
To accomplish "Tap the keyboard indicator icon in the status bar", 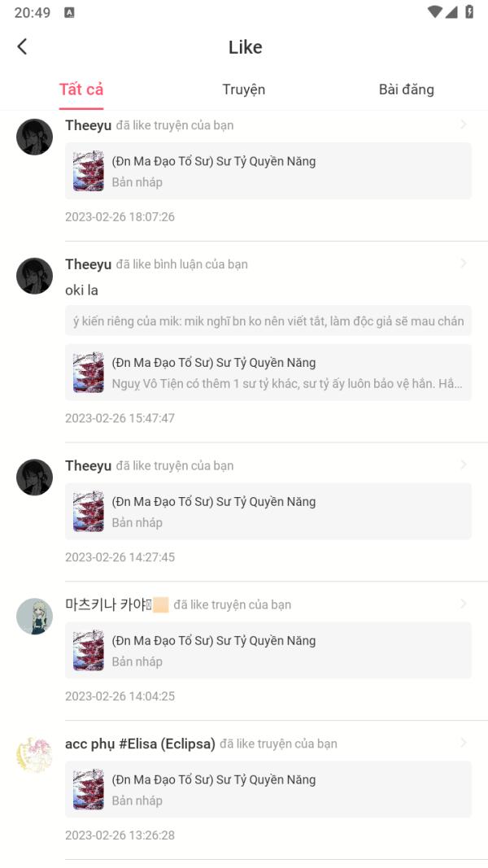I will (x=69, y=12).
